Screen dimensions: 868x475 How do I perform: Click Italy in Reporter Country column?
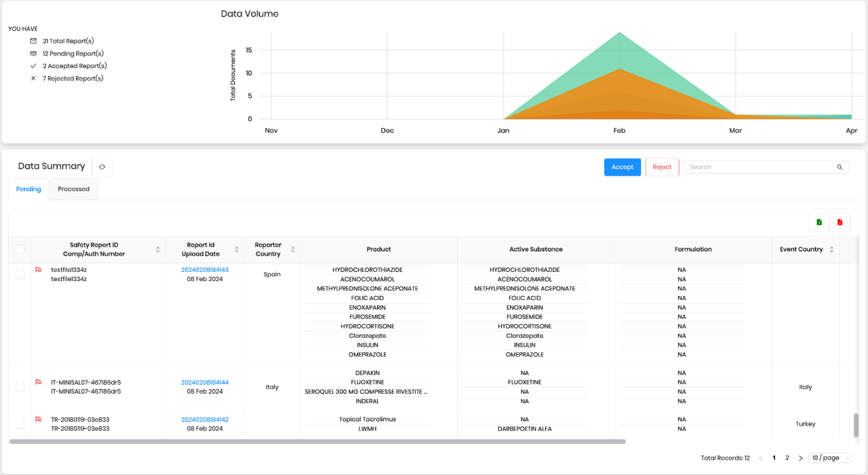point(272,387)
